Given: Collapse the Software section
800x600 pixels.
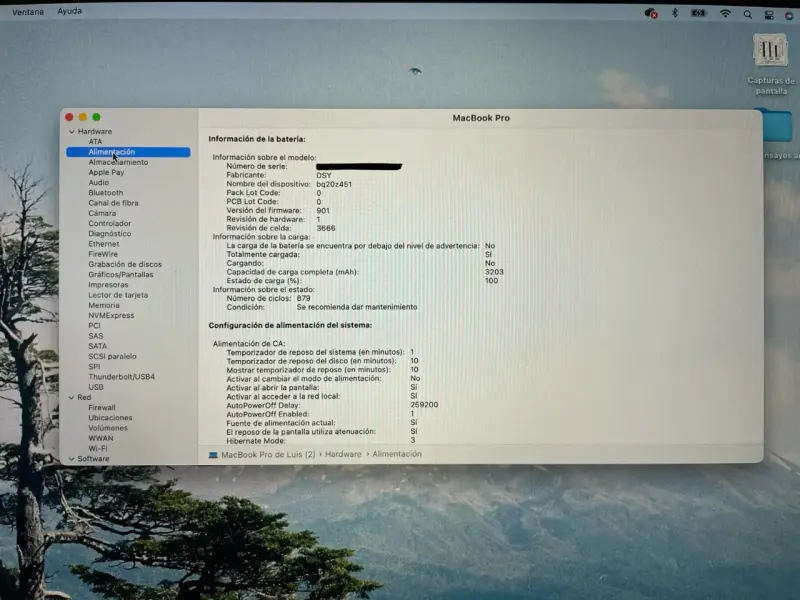Looking at the screenshot, I should tap(71, 459).
